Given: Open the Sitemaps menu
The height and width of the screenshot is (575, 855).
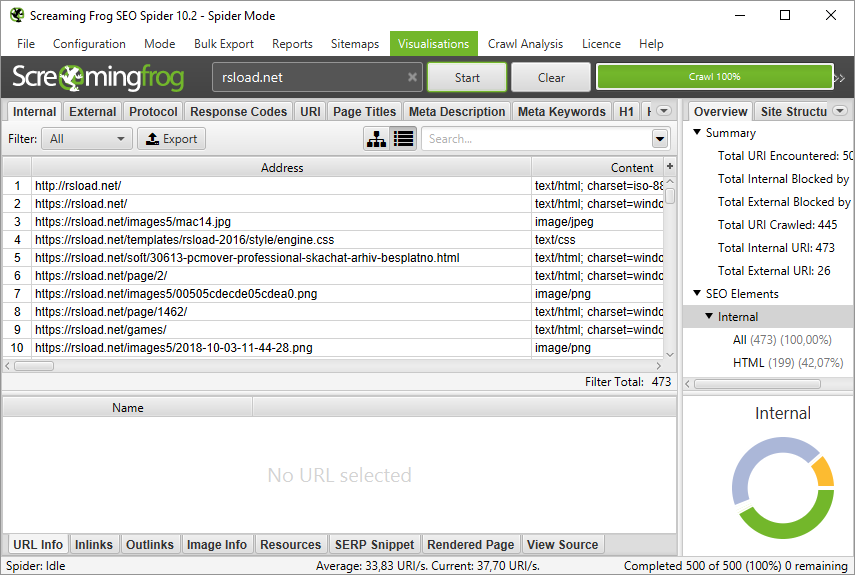Looking at the screenshot, I should 354,44.
